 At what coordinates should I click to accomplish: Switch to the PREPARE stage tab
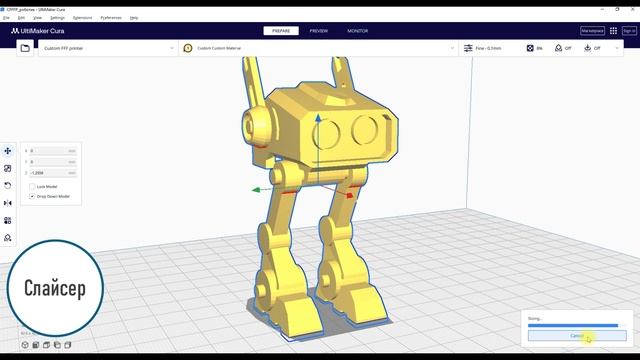[281, 31]
